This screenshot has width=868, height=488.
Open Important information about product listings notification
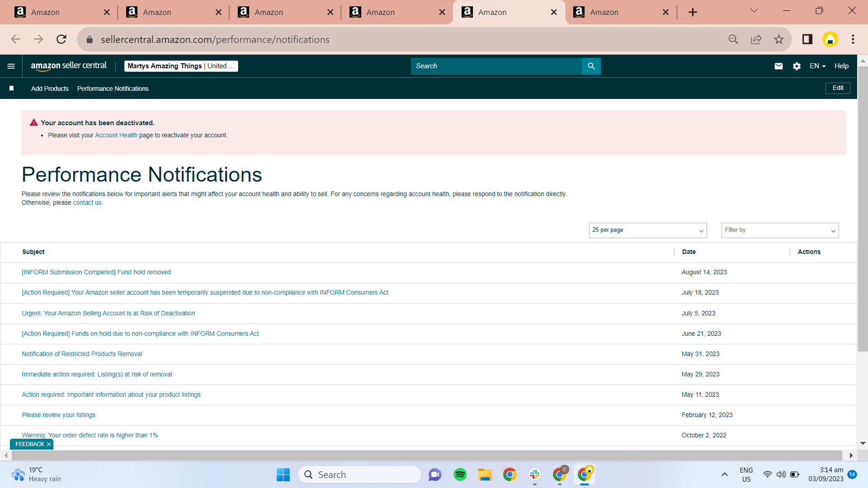(111, 394)
